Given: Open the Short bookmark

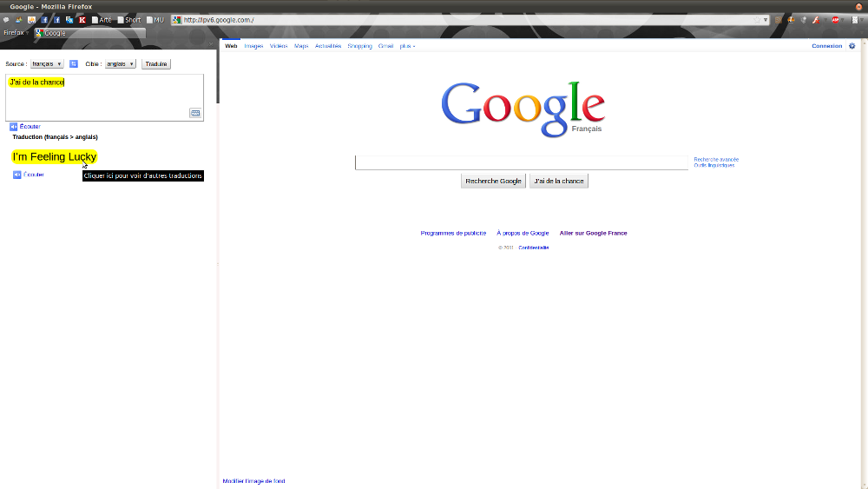Looking at the screenshot, I should point(129,20).
